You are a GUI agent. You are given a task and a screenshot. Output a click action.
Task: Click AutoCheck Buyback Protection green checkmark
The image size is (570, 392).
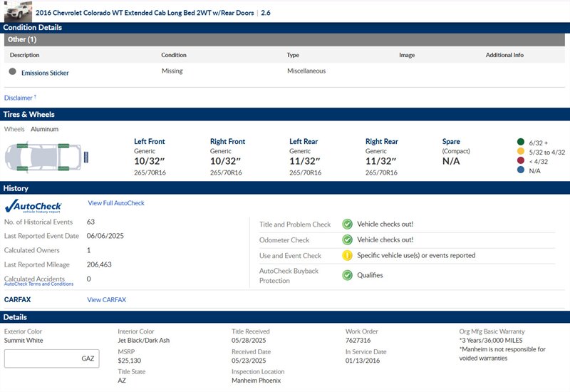[x=347, y=275]
